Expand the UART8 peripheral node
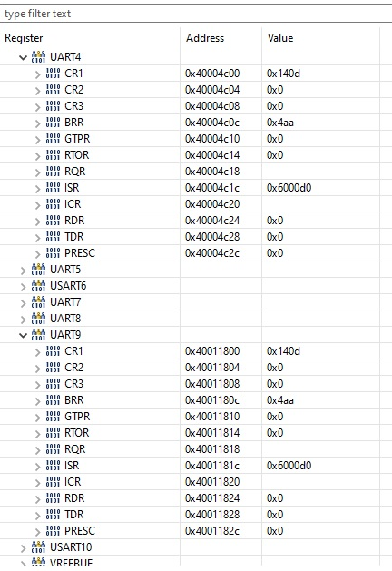 [x=24, y=320]
